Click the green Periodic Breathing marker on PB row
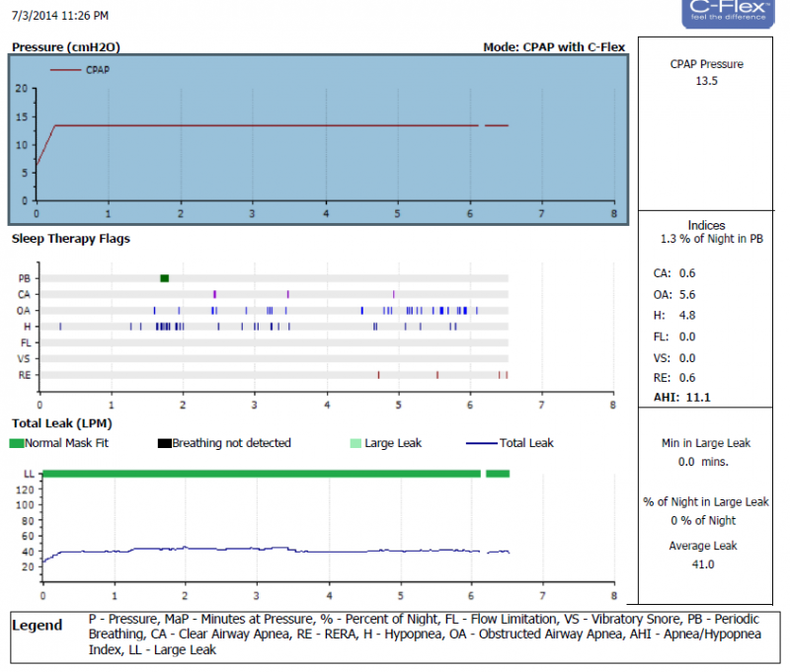This screenshot has width=790, height=672. [165, 278]
